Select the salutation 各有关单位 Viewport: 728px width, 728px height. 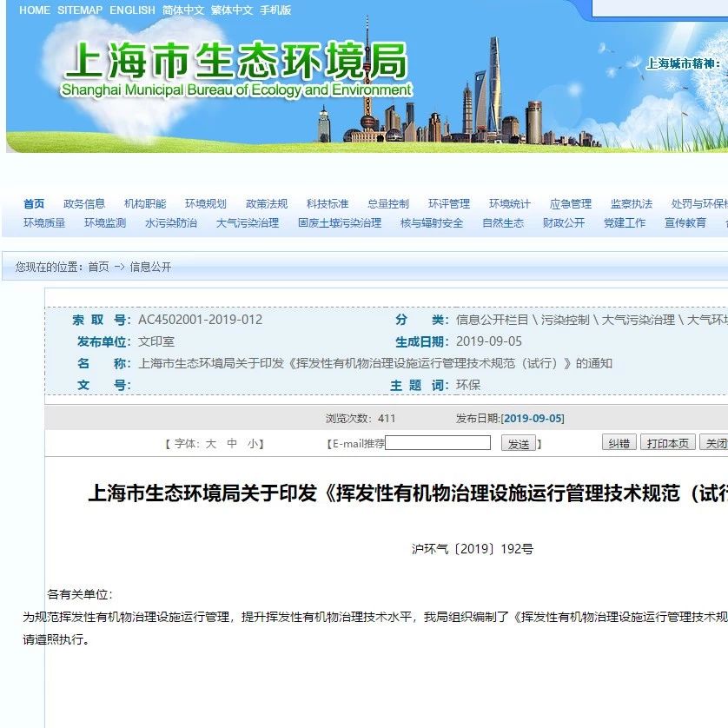click(x=79, y=594)
